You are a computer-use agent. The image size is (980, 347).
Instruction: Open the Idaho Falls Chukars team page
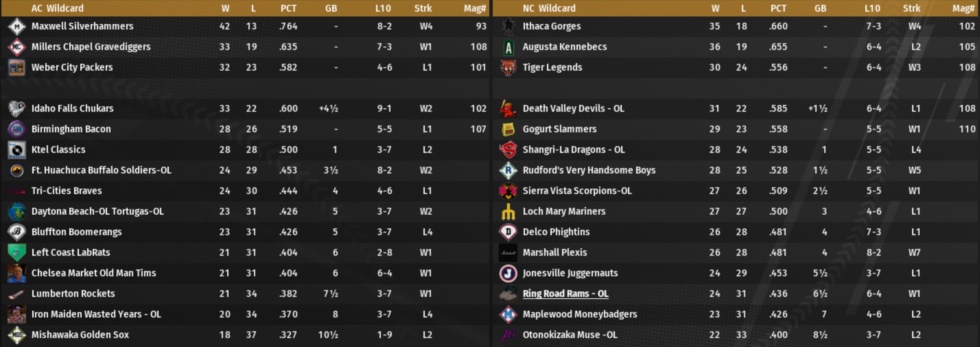click(72, 109)
